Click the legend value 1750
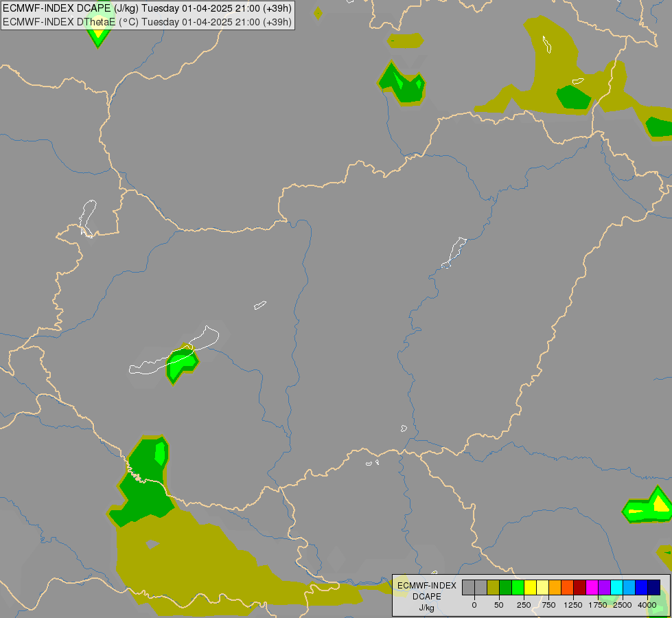672x618 pixels. [x=598, y=605]
